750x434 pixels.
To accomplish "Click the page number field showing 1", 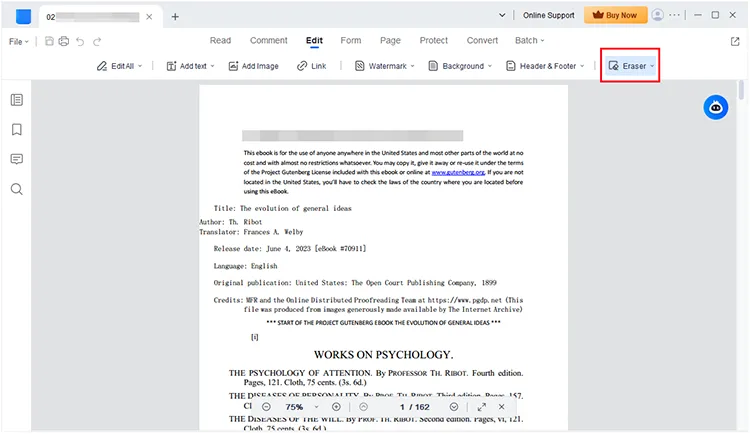I will (x=402, y=407).
